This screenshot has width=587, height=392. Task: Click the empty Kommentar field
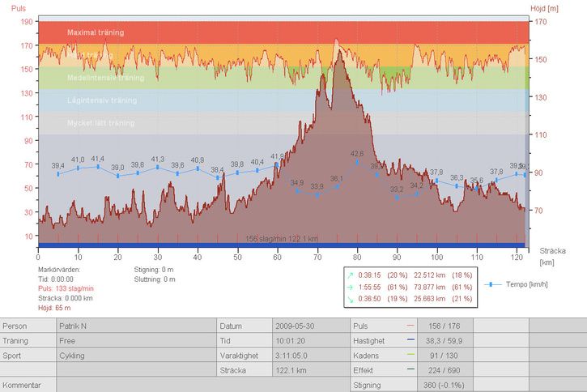(x=202, y=386)
